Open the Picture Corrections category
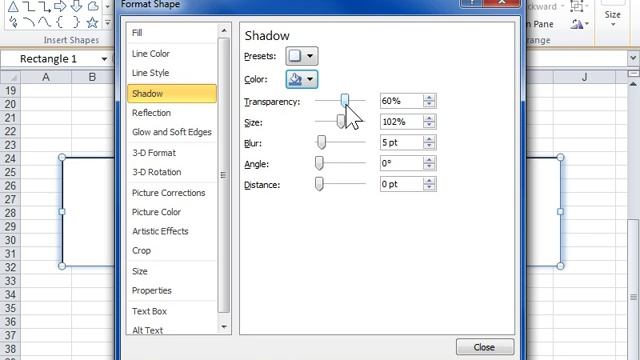640x360 pixels. click(172, 193)
